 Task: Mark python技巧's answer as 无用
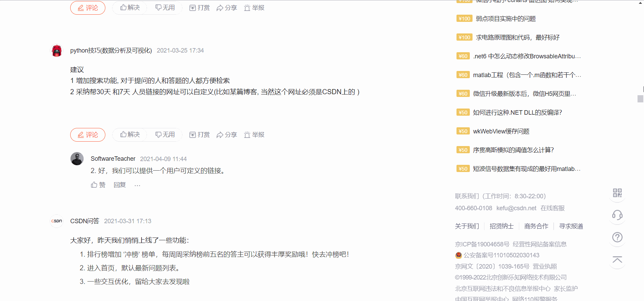pyautogui.click(x=165, y=134)
